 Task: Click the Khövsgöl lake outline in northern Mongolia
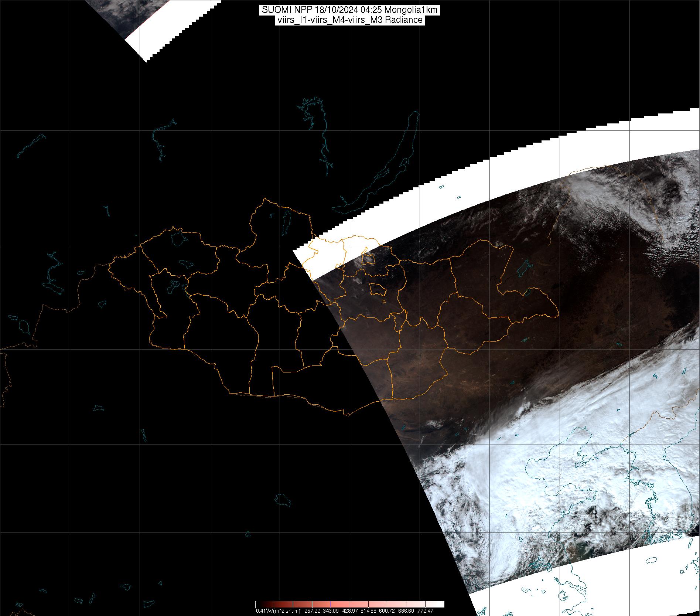tap(286, 223)
